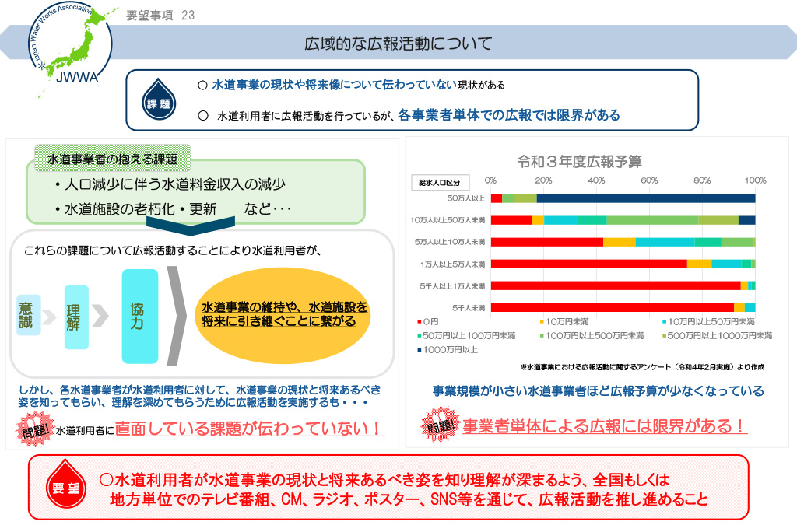Click the red segment of the 1万人以上5万人未満 bar
Viewport: 797px width, 532px height.
tap(589, 264)
